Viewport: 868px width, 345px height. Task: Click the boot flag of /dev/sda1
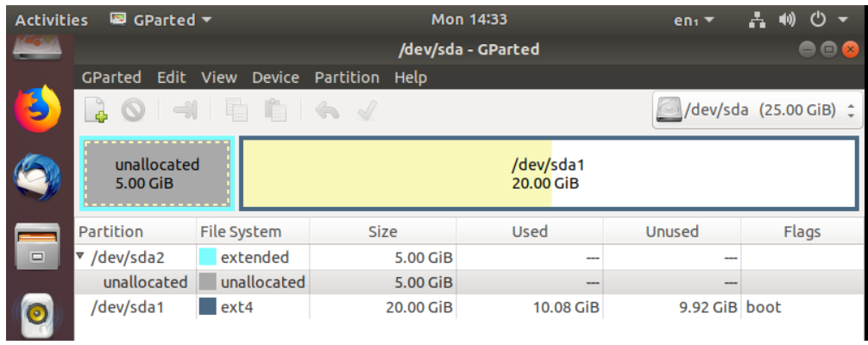pos(764,307)
